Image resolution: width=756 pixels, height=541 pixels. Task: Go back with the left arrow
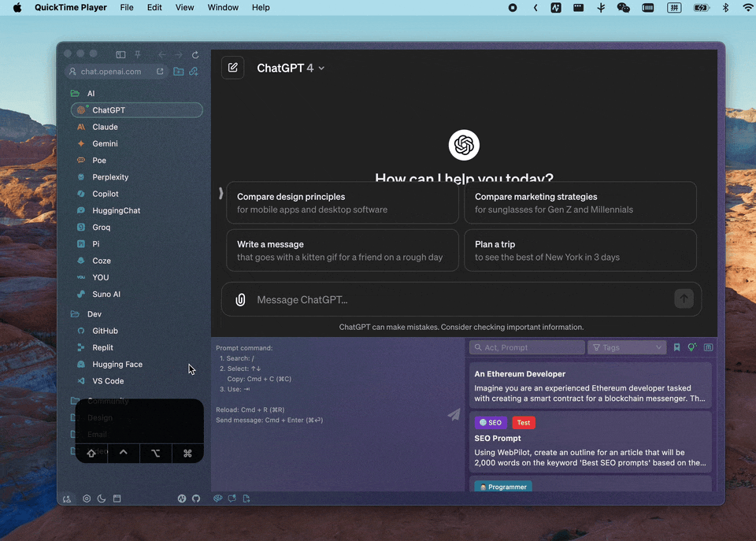pos(162,54)
